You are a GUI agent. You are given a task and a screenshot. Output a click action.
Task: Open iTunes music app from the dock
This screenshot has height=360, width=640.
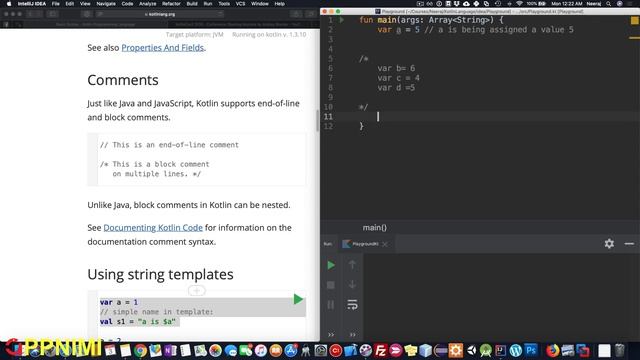pyautogui.click(x=260, y=350)
